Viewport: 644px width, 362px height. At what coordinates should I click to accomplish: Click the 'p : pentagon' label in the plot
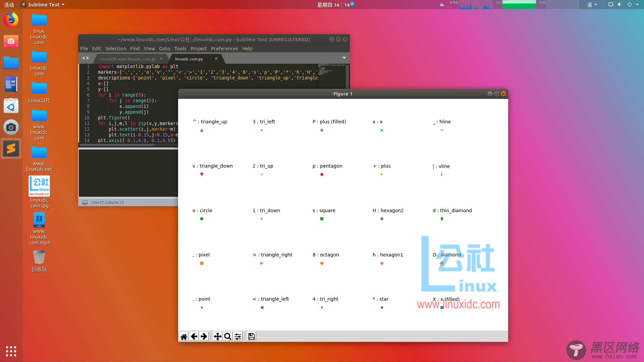327,166
